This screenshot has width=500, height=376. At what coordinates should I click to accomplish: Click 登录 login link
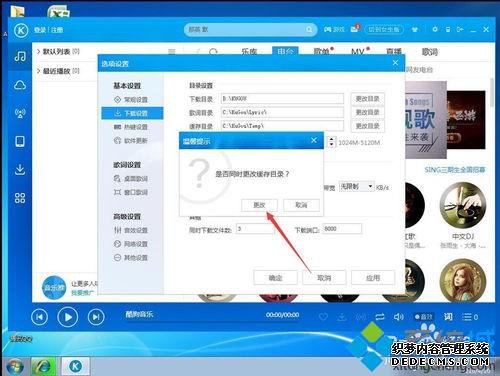[40, 30]
